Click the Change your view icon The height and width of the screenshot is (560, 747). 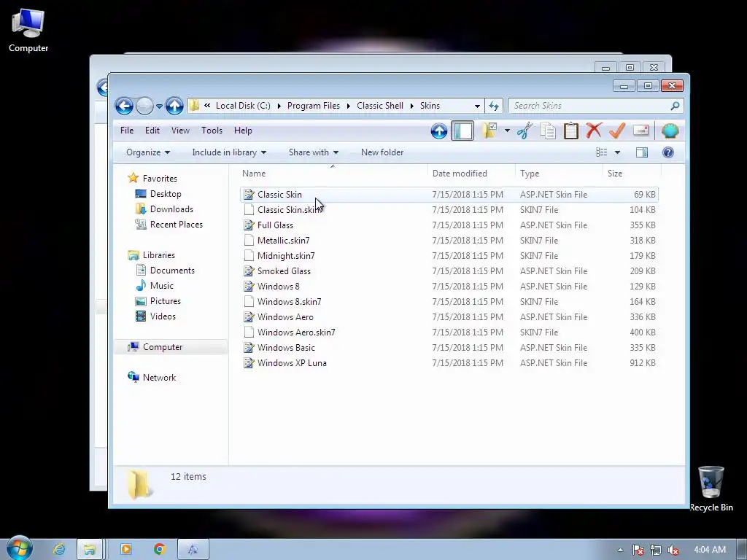click(x=601, y=152)
